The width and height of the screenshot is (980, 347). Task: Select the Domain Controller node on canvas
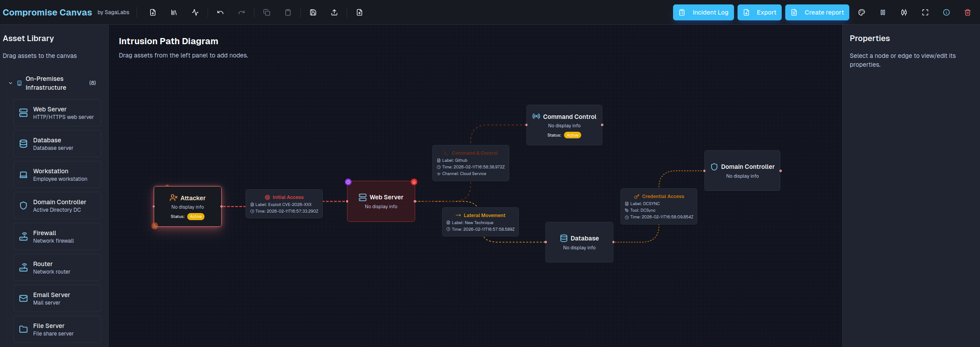742,171
